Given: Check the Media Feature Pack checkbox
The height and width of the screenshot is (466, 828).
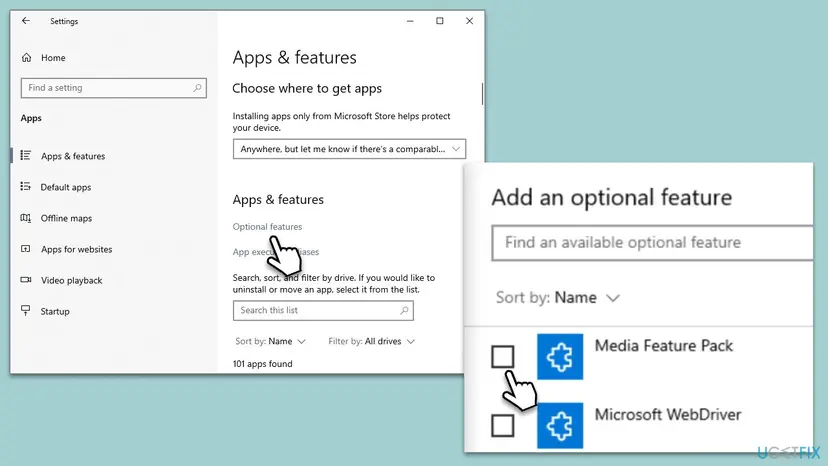Looking at the screenshot, I should pyautogui.click(x=502, y=357).
